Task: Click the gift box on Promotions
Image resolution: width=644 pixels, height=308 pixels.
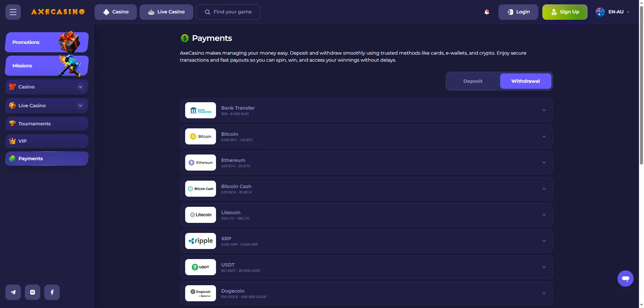Action: pos(69,42)
